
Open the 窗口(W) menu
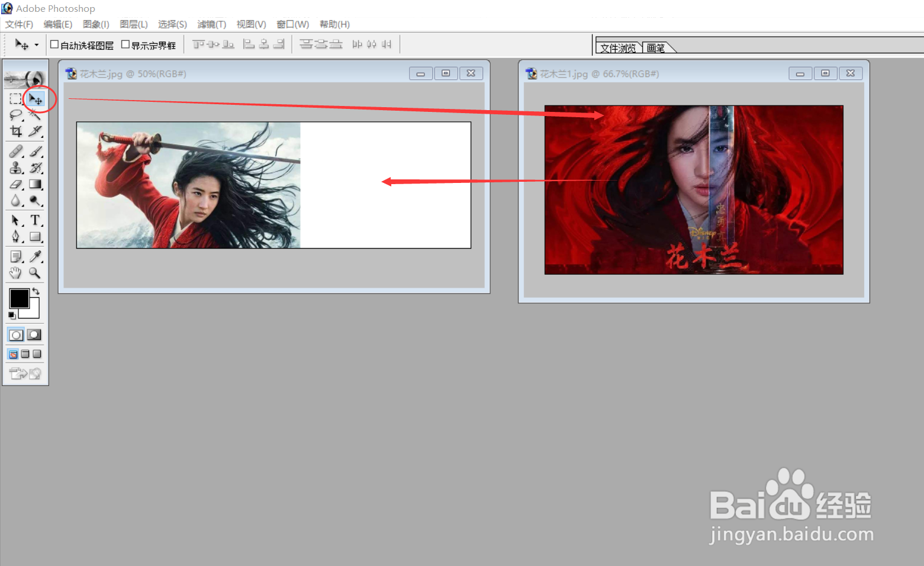tap(293, 24)
